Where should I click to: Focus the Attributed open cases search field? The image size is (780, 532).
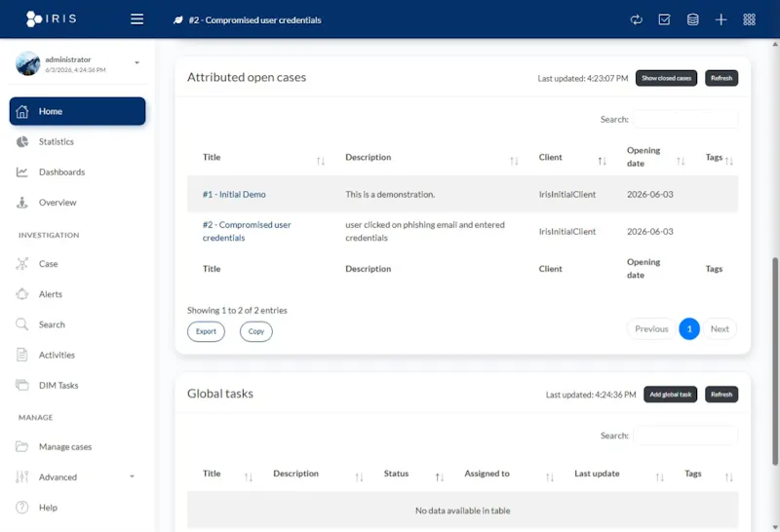pyautogui.click(x=685, y=119)
